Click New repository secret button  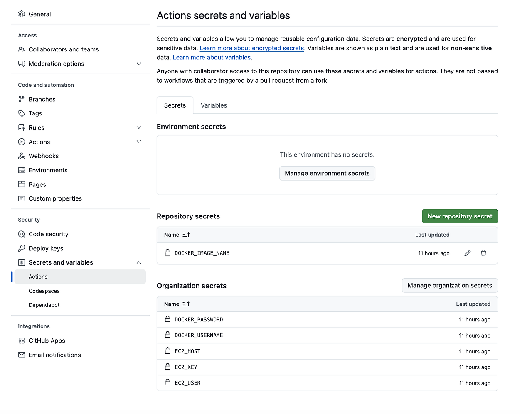[x=460, y=216]
